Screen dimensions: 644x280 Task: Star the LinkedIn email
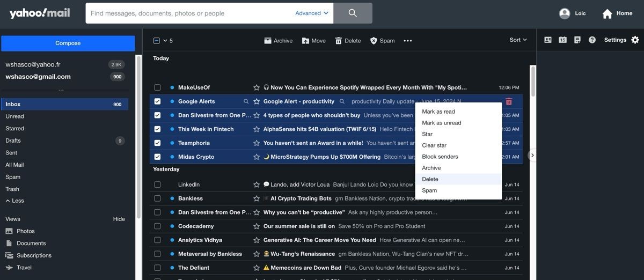tap(257, 185)
